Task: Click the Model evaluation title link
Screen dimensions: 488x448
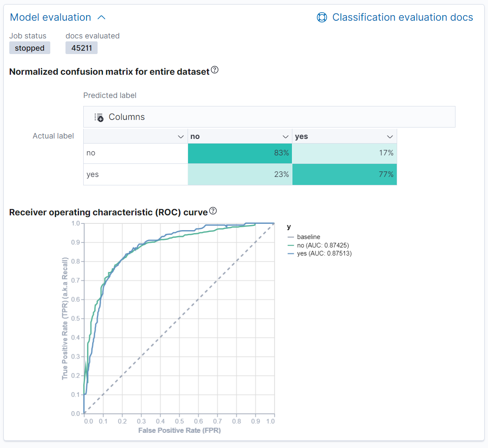Action: pyautogui.click(x=50, y=17)
